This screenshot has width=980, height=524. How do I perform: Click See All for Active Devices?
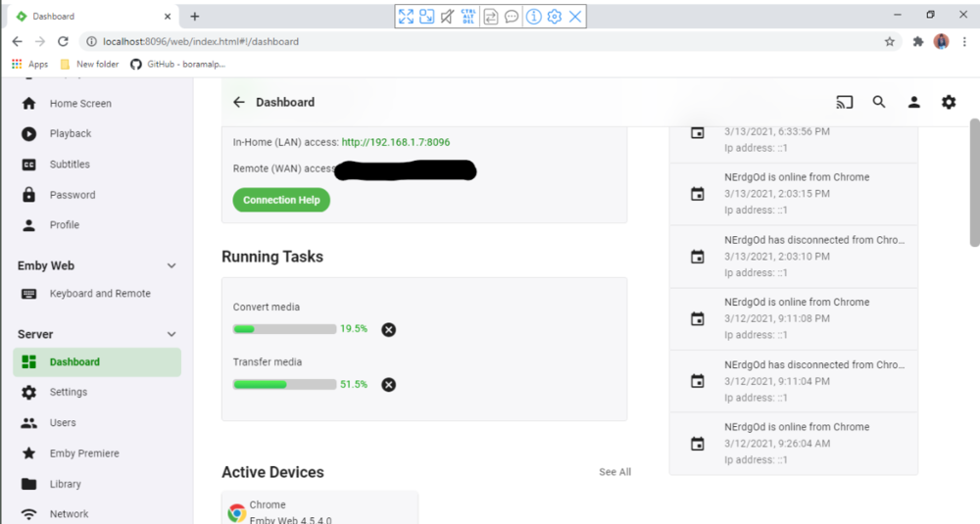(615, 472)
